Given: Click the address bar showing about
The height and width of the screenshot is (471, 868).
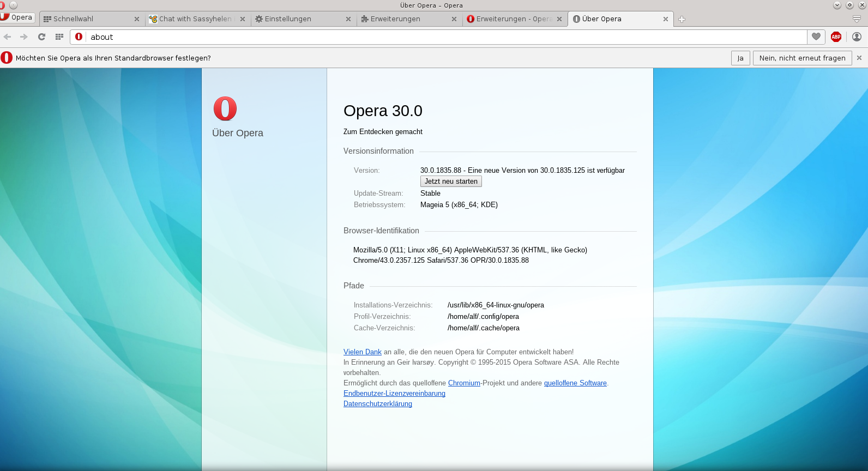Looking at the screenshot, I should pyautogui.click(x=436, y=37).
